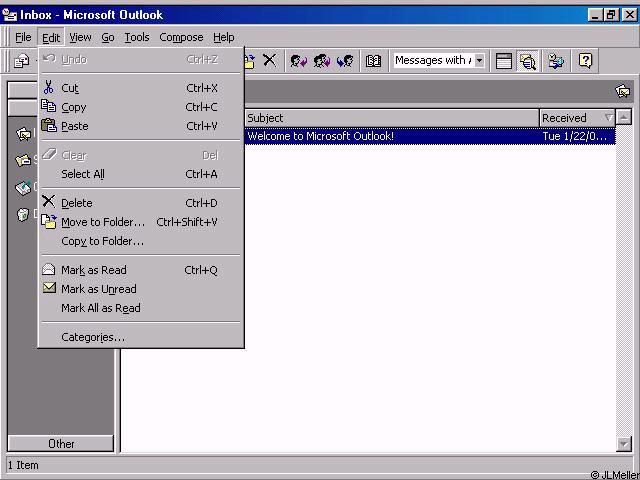The width and height of the screenshot is (640, 480).
Task: Choose Delete in the Edit menu
Action: [x=141, y=203]
